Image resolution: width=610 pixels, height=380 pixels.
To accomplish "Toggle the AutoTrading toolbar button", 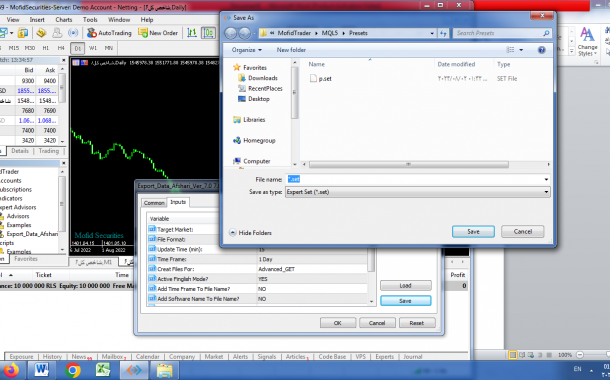I will coord(109,33).
